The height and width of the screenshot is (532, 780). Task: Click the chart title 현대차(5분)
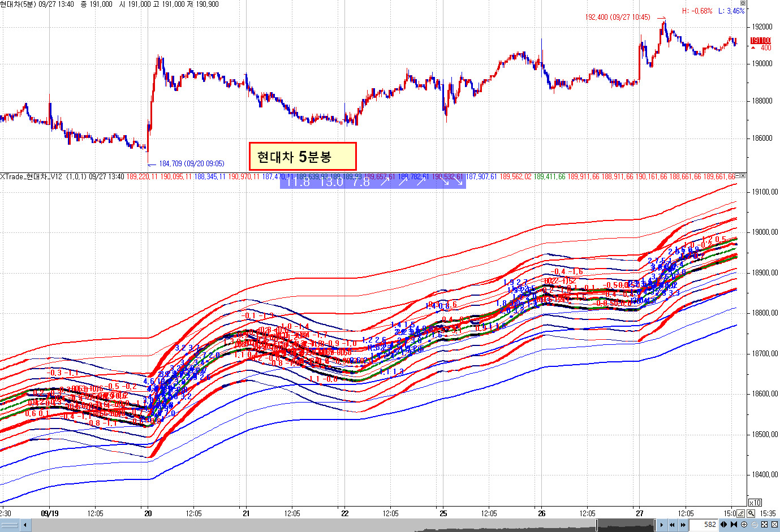(x=18, y=4)
